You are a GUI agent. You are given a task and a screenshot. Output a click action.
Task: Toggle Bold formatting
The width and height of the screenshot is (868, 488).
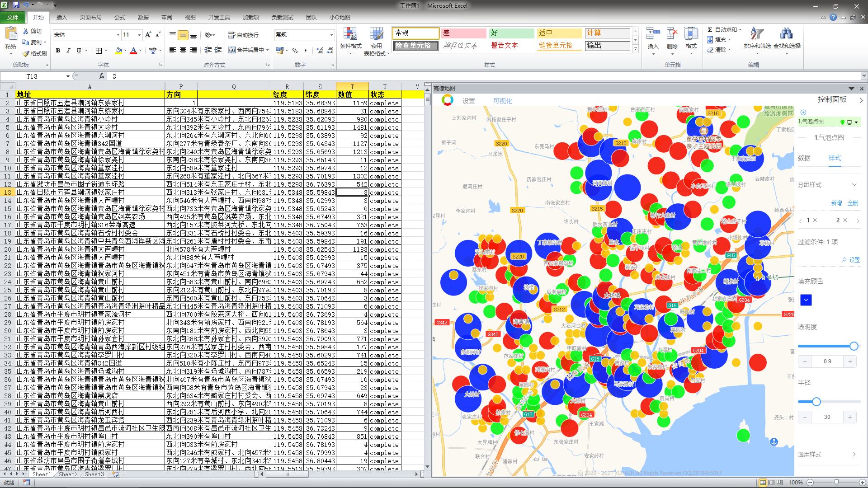[x=58, y=51]
